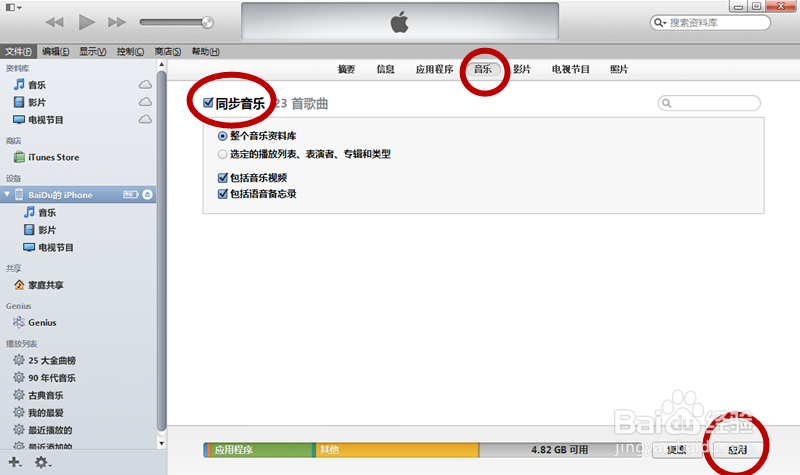Screen dimensions: 800x475
Task: Open 电视节目 under the iPhone device
Action: (x=48, y=247)
